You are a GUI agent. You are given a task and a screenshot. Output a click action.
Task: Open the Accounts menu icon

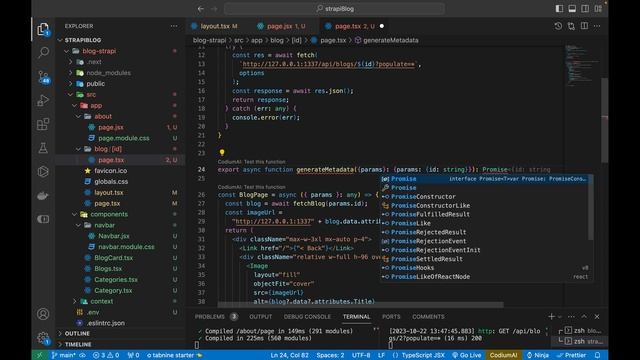[x=43, y=314]
